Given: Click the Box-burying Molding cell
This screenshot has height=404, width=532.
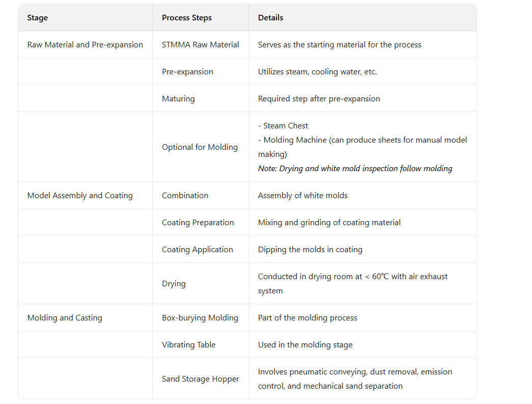Looking at the screenshot, I should coord(200,318).
